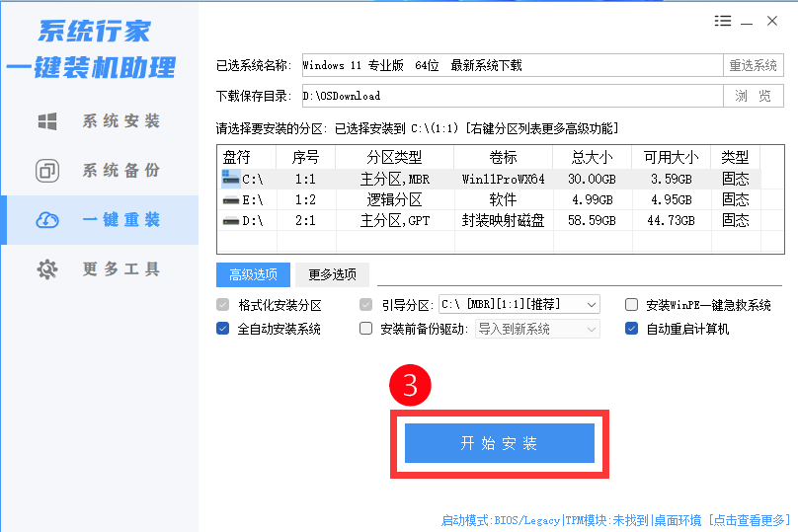Viewport: 798px width, 532px height.
Task: Click the 启动模式:BIOS/Legacy status text
Action: coord(501,520)
